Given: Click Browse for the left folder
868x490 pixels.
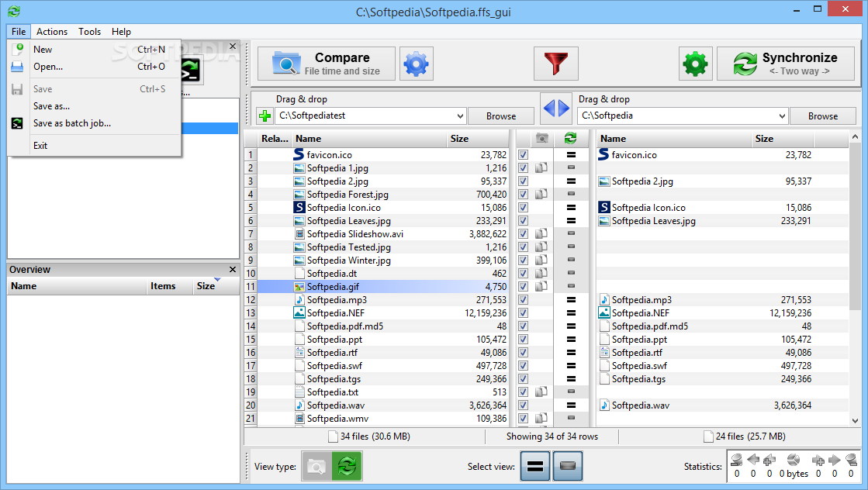Looking at the screenshot, I should [501, 116].
